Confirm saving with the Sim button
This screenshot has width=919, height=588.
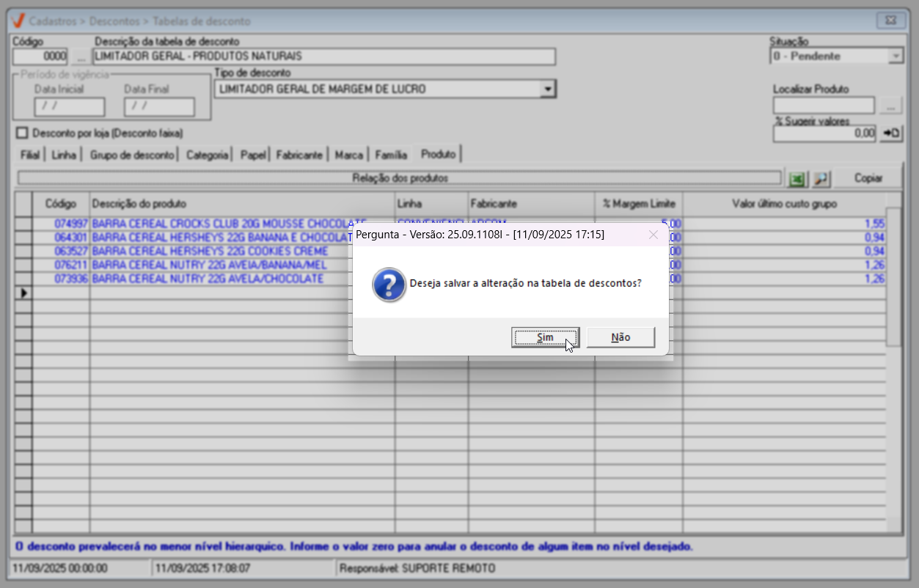tap(545, 337)
